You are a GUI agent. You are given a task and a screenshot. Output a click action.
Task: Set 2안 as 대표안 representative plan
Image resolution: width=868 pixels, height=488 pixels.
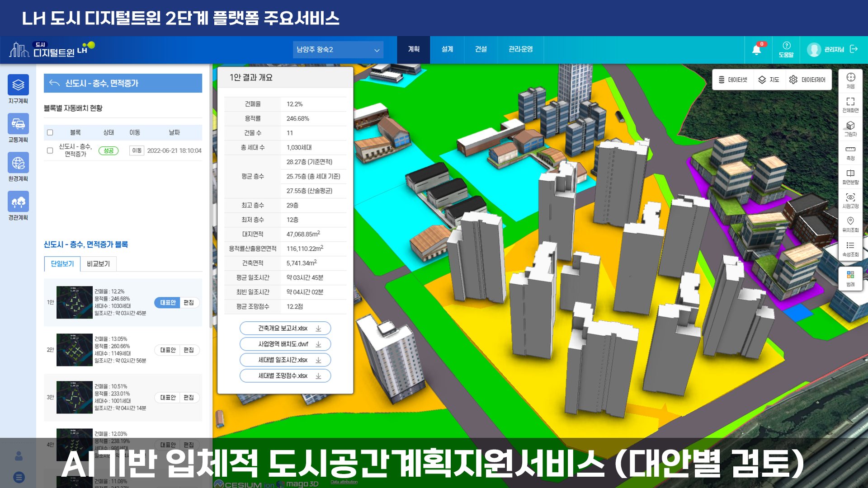pos(168,350)
